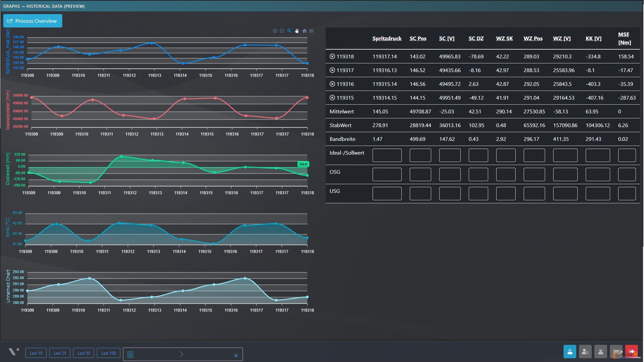Open the calendar date picker icon
The image size is (644, 362).
click(x=130, y=354)
